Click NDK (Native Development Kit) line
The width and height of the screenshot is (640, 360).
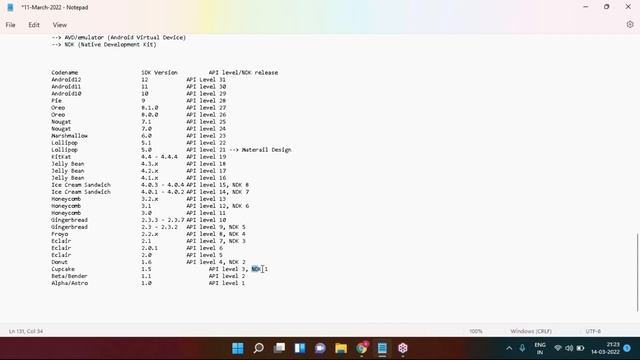104,44
